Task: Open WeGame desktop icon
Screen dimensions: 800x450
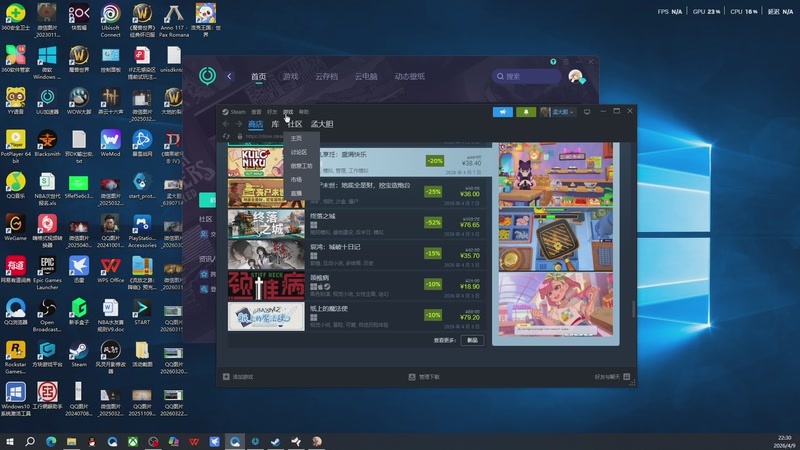Action: tap(15, 228)
